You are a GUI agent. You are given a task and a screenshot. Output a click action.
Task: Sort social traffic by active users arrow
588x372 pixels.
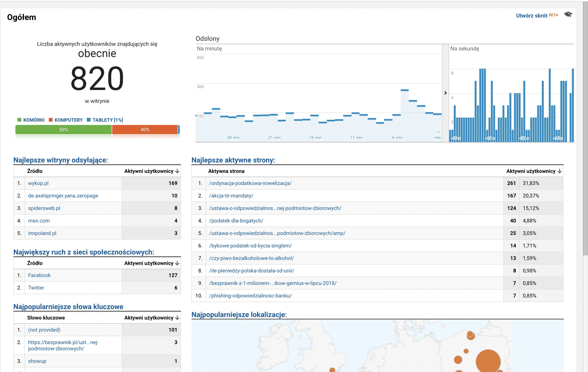(x=177, y=263)
